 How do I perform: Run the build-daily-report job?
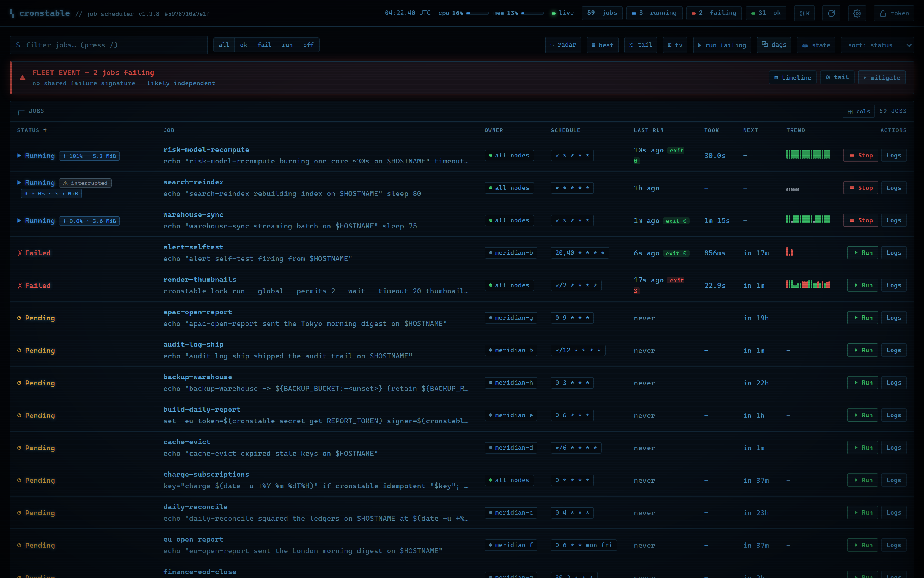click(862, 415)
